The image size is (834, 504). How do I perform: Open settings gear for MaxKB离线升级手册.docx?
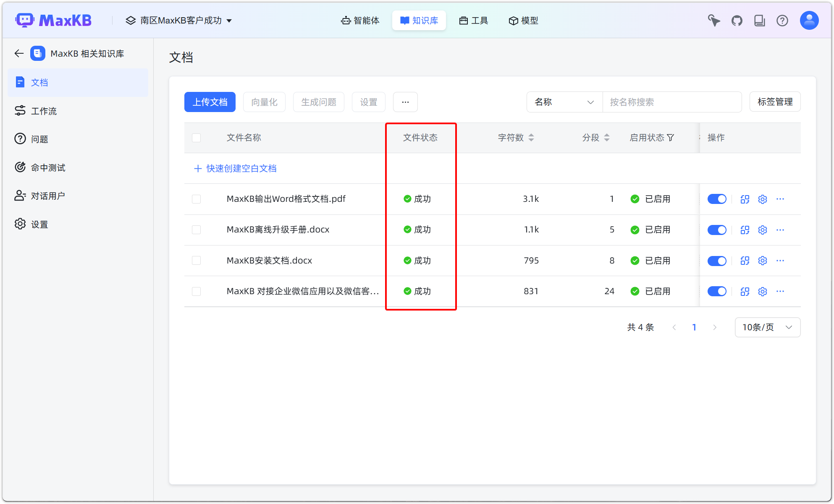pyautogui.click(x=762, y=230)
